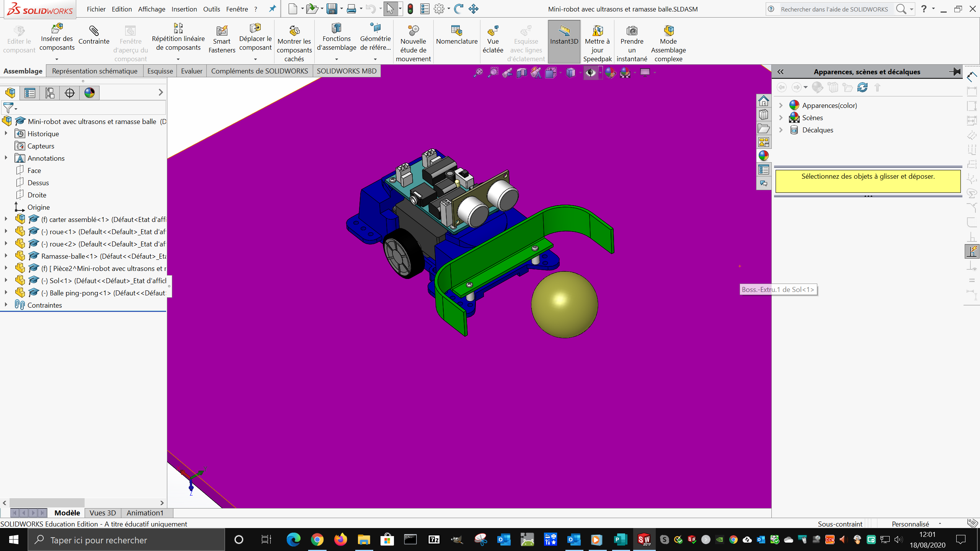Switch to the ConfigurationManager tab in the left panel
The width and height of the screenshot is (980, 551).
pyautogui.click(x=49, y=93)
